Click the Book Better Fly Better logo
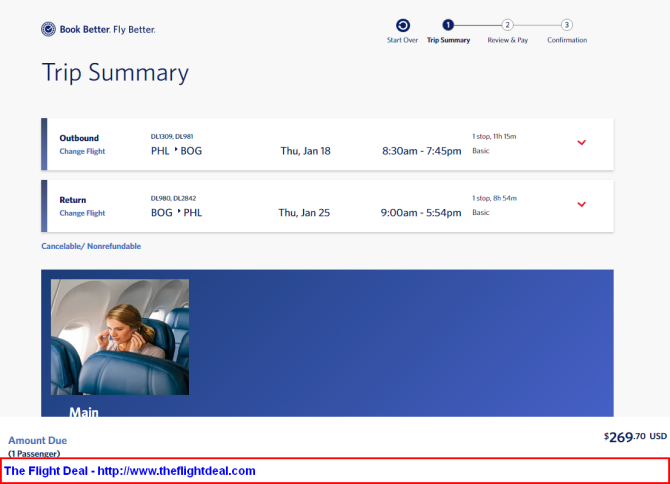Image resolution: width=670 pixels, height=484 pixels. point(98,29)
